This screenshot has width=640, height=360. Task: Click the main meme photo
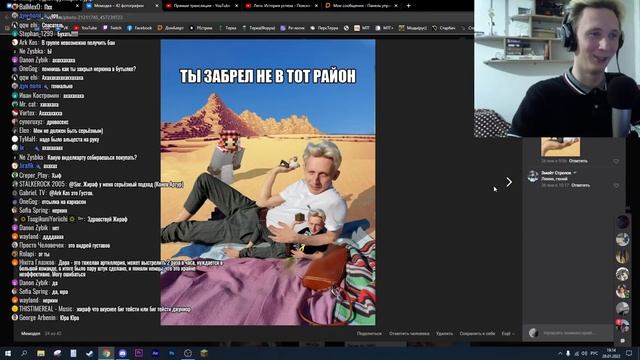(268, 182)
